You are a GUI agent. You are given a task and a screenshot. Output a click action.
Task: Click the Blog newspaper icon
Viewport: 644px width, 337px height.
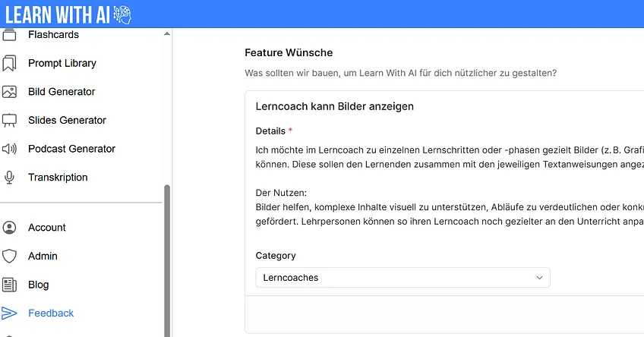(x=9, y=285)
